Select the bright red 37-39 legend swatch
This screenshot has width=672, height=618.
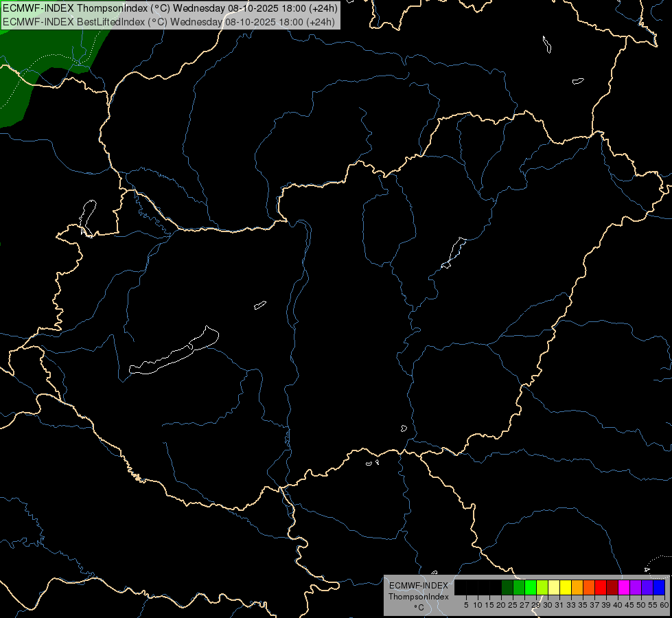(601, 587)
